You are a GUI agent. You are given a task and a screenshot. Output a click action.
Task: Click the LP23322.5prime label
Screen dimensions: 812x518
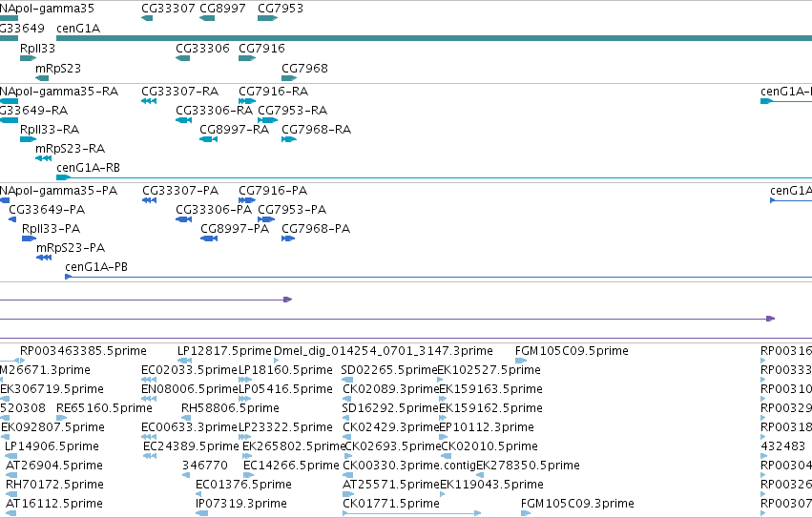(x=285, y=428)
